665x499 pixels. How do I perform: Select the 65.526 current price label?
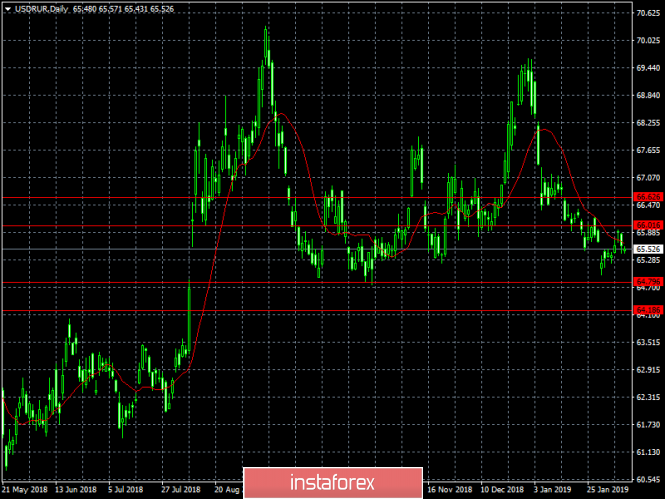649,249
